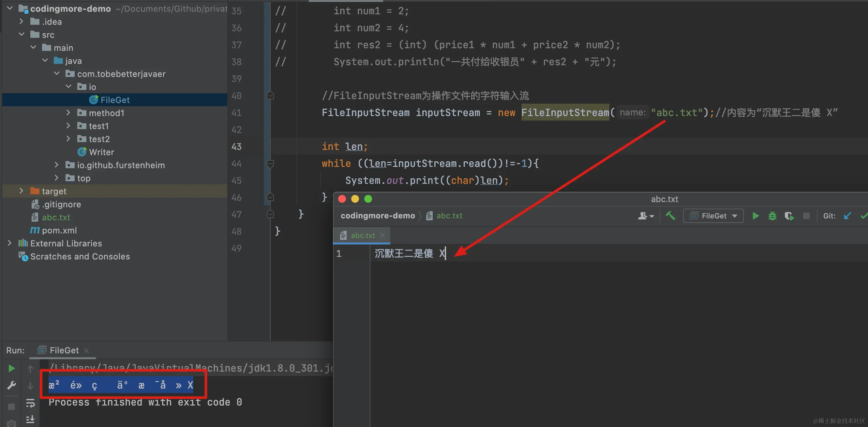The height and width of the screenshot is (427, 868).
Task: Open run settings wrench icon
Action: tap(11, 385)
